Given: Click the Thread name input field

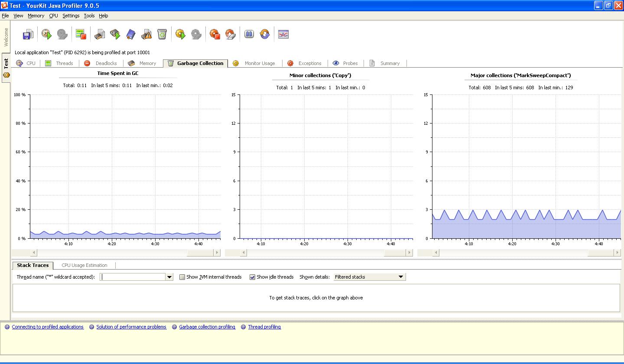Looking at the screenshot, I should (x=133, y=277).
